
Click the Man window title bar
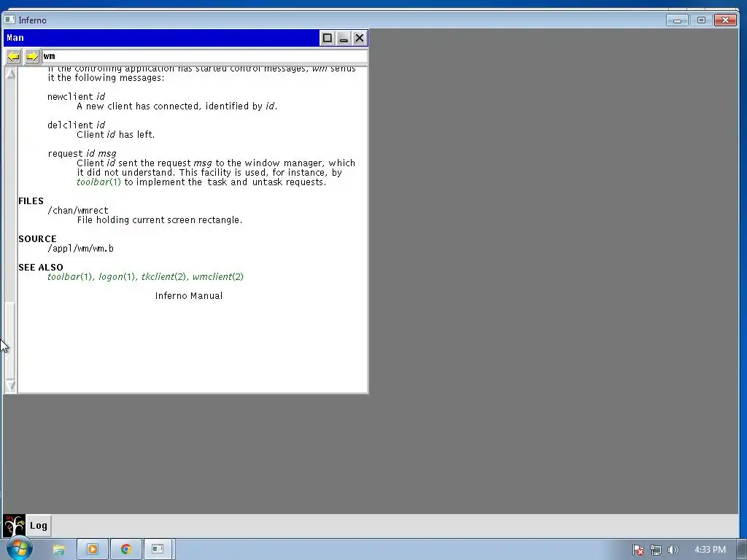pyautogui.click(x=162, y=38)
